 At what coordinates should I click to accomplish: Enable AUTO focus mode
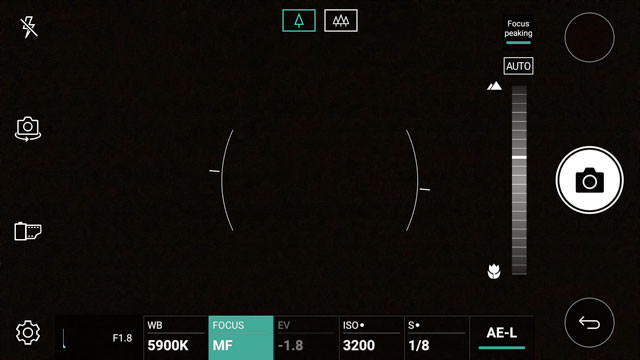coord(518,66)
